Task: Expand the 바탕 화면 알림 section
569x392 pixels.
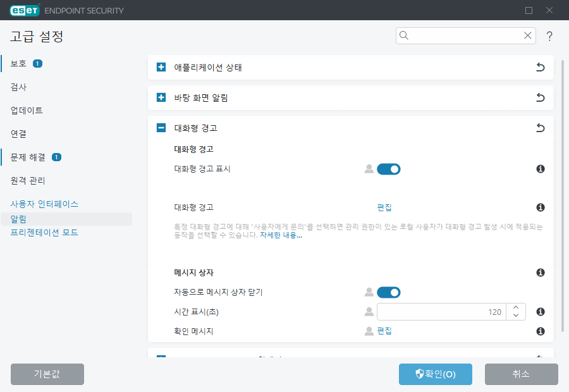Action: click(x=160, y=97)
